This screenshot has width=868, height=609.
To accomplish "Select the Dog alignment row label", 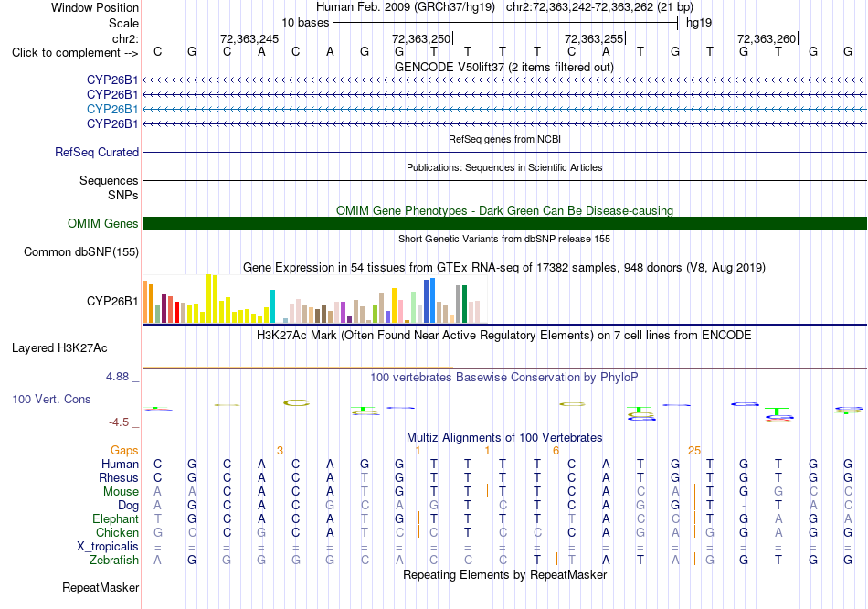I will coord(129,505).
